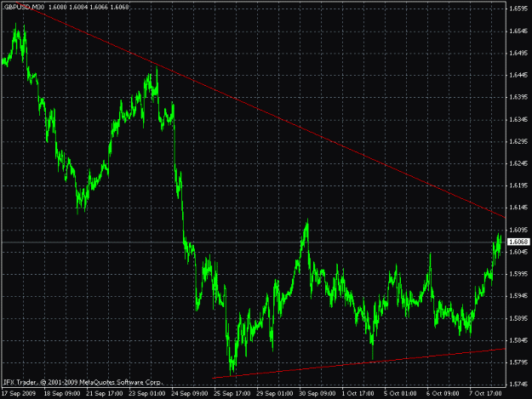Click the 1.5745 price axis label
Viewport: 532px width, 399px height.
[x=518, y=385]
